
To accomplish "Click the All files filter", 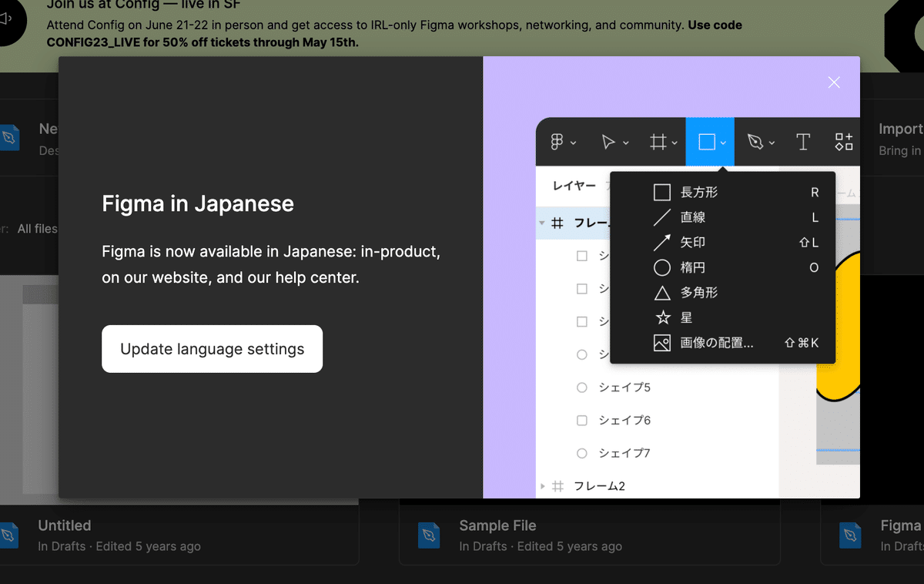I will click(37, 229).
